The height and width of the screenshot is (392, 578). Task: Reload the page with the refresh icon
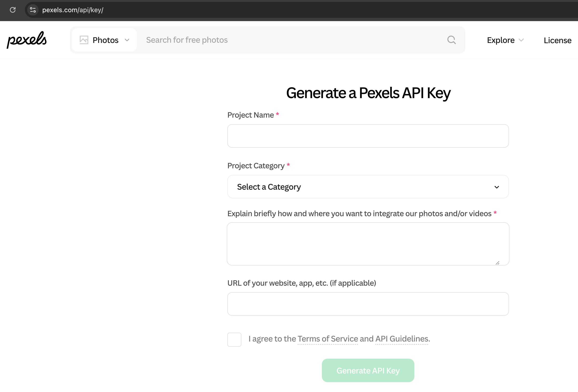pyautogui.click(x=13, y=10)
